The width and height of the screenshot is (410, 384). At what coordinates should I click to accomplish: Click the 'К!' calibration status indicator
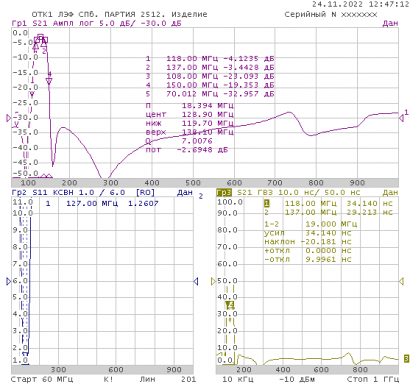tap(108, 379)
